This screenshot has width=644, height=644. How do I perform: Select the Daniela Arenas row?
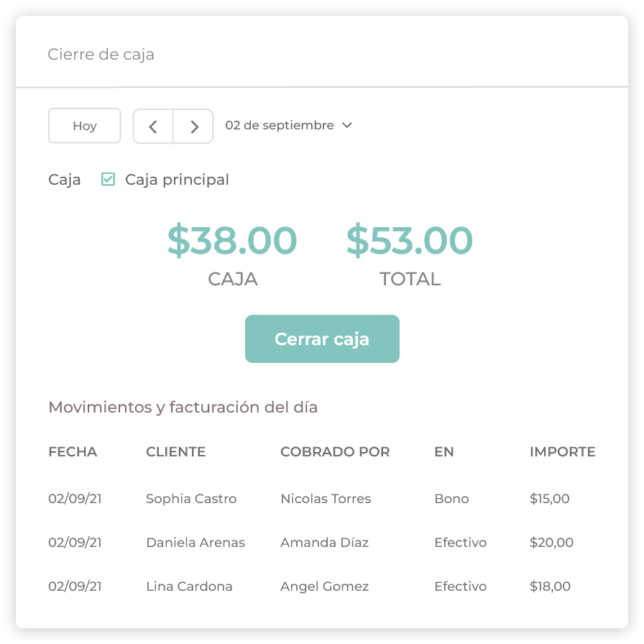[195, 543]
